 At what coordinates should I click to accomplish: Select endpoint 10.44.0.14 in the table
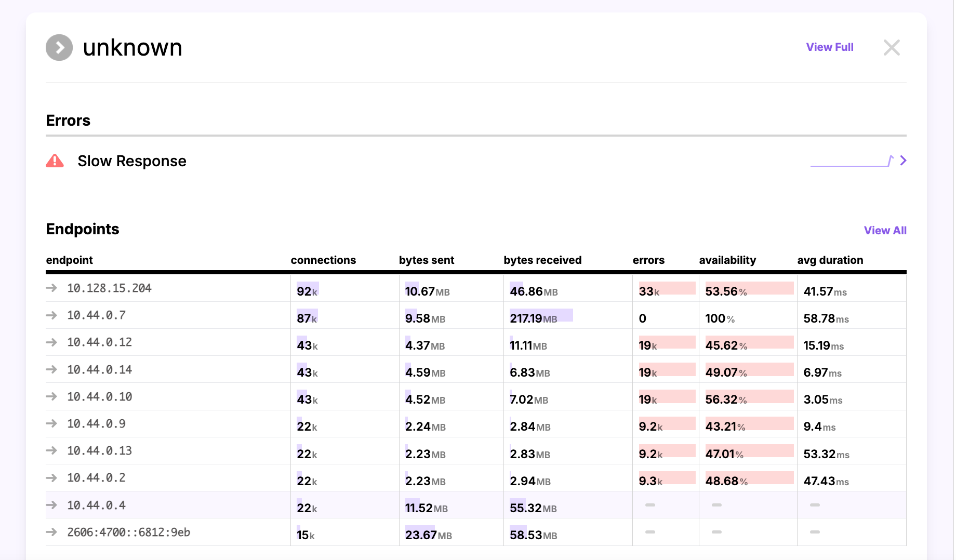click(x=100, y=370)
